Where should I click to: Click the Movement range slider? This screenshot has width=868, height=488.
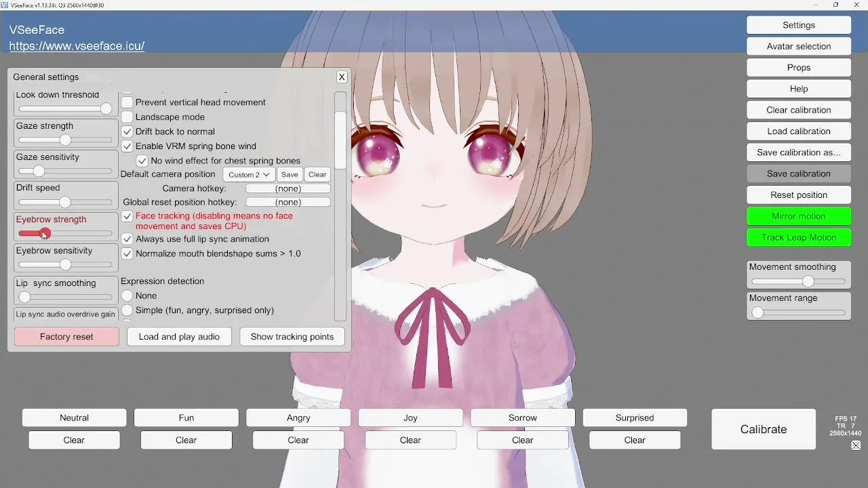(798, 312)
